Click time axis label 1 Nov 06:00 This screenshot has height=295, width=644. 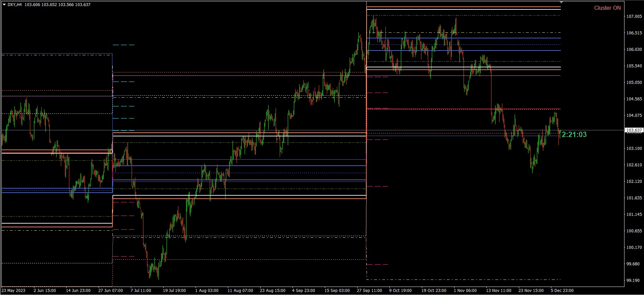(x=465, y=290)
